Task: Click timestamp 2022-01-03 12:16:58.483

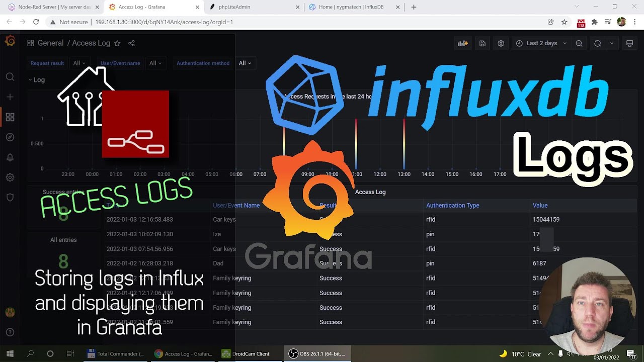Action: click(139, 220)
